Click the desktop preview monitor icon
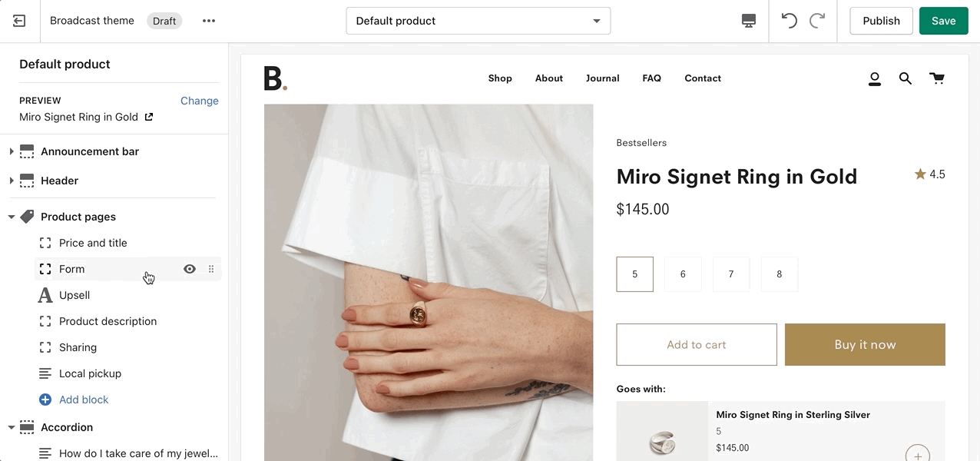This screenshot has height=461, width=980. click(749, 21)
